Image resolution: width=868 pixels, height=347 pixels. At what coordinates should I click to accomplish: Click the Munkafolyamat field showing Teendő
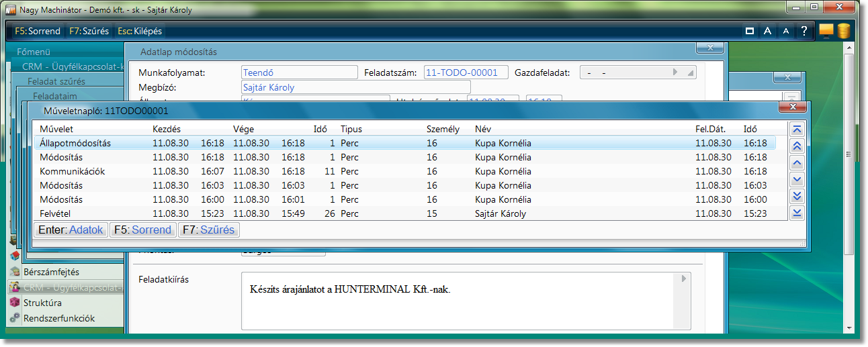pos(300,72)
